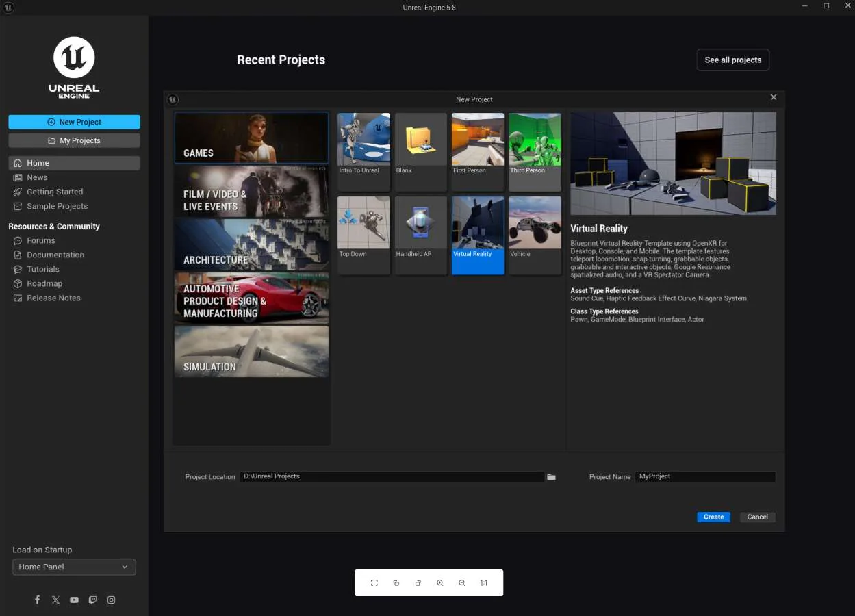Click the Roadmap icon
The width and height of the screenshot is (855, 616).
point(18,283)
